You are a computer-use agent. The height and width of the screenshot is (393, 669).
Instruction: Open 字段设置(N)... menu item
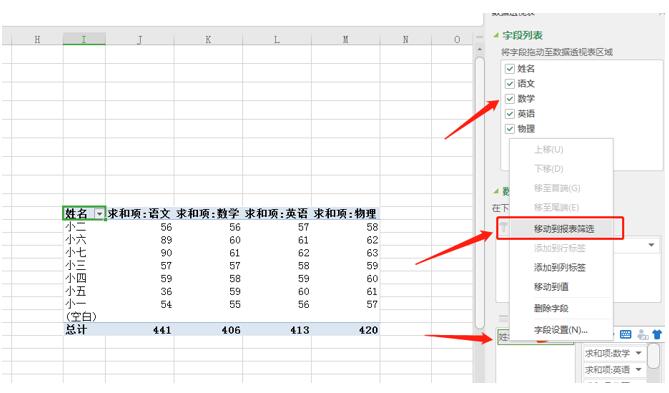point(561,330)
